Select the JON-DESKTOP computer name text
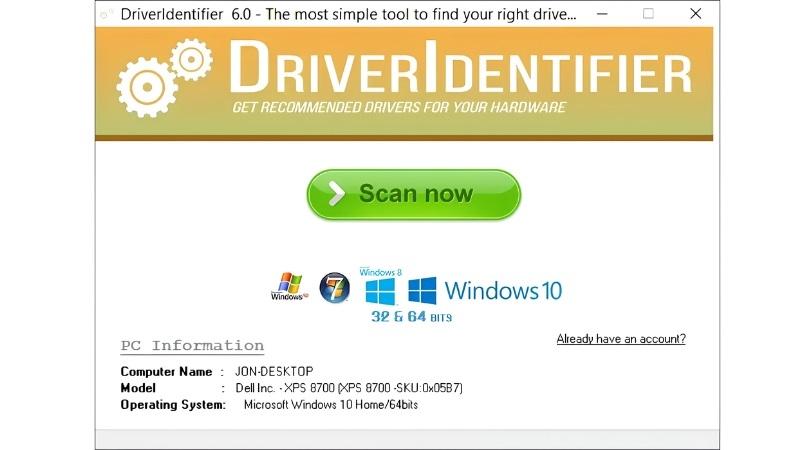 click(274, 371)
